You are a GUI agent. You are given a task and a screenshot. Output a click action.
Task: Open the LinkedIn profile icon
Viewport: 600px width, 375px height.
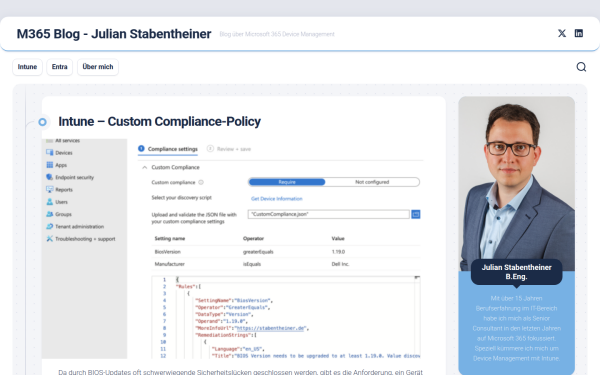(579, 33)
